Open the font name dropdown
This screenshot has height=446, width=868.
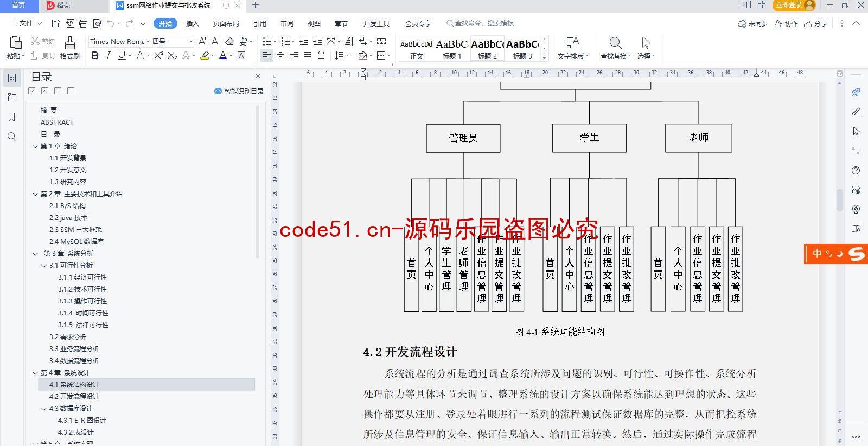148,41
